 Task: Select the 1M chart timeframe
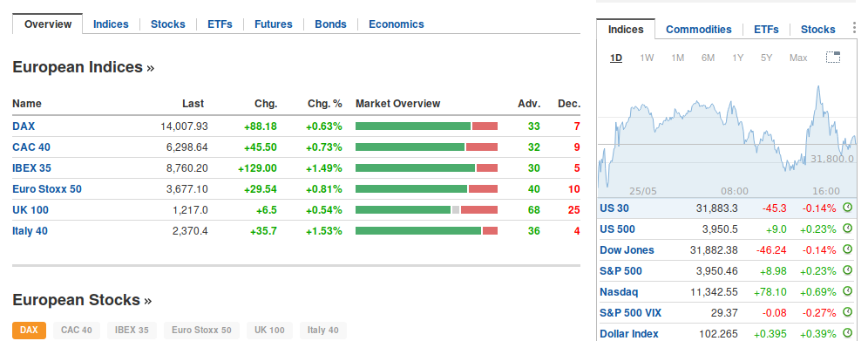click(677, 58)
